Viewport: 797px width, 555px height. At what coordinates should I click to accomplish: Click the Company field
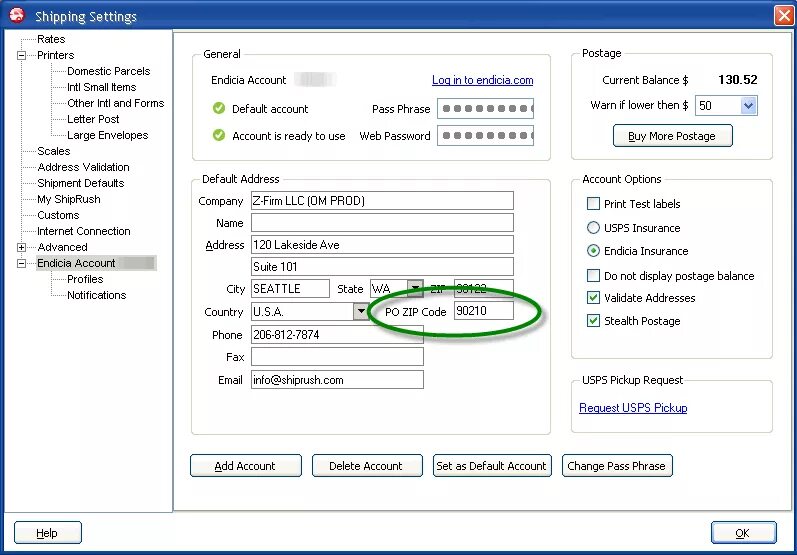click(382, 201)
